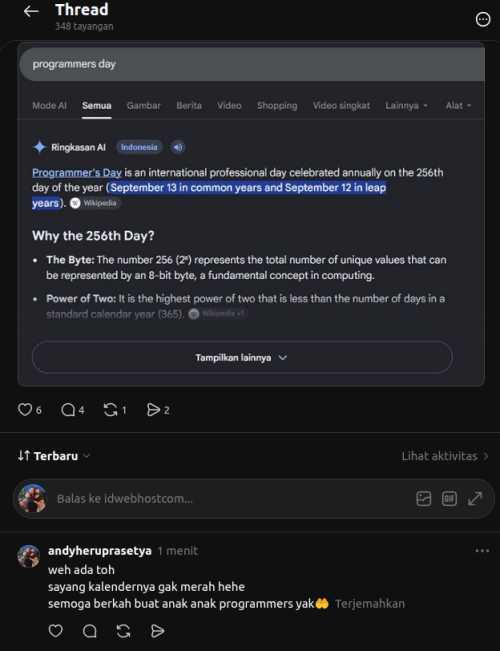Like andyheruprasetya's comment
This screenshot has width=500, height=651.
[56, 631]
